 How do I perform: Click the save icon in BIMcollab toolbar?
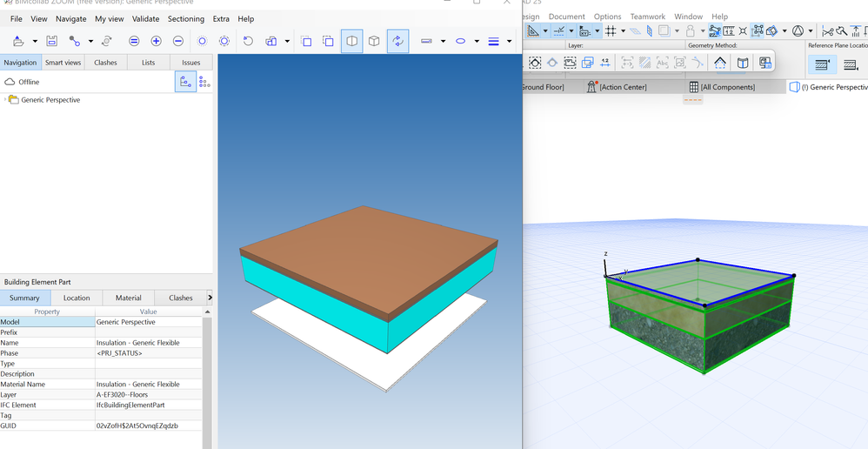coord(52,41)
